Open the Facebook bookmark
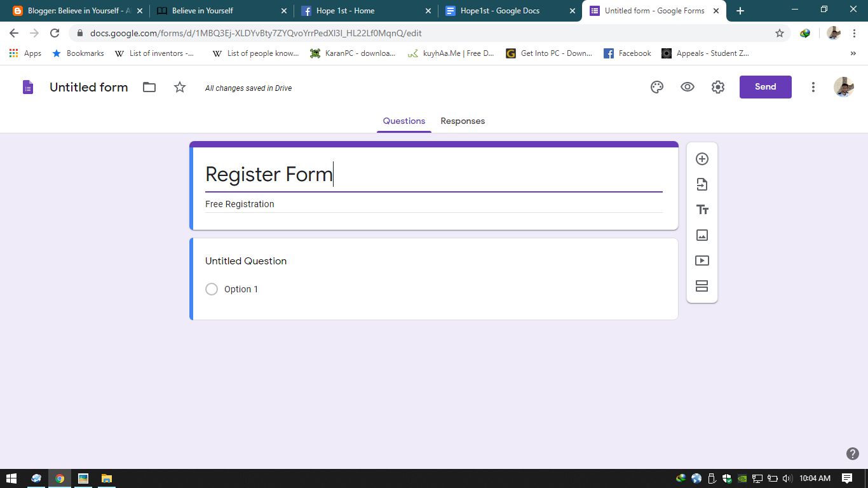This screenshot has height=488, width=868. (x=627, y=53)
